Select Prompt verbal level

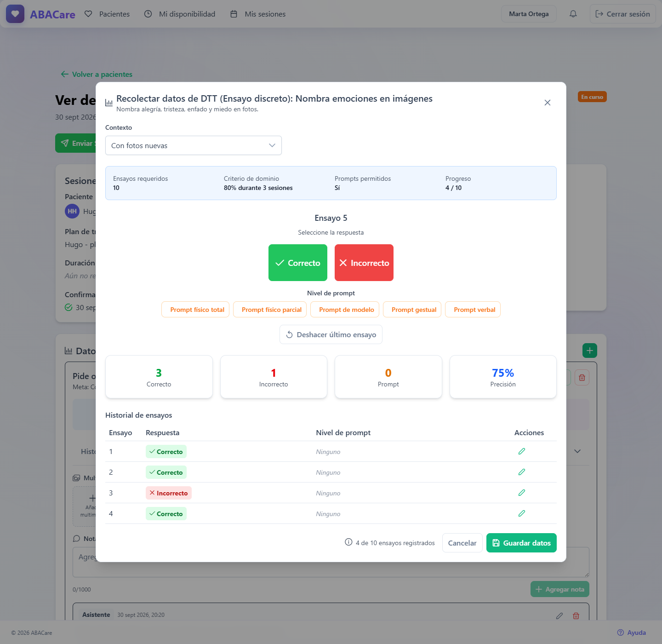click(473, 310)
